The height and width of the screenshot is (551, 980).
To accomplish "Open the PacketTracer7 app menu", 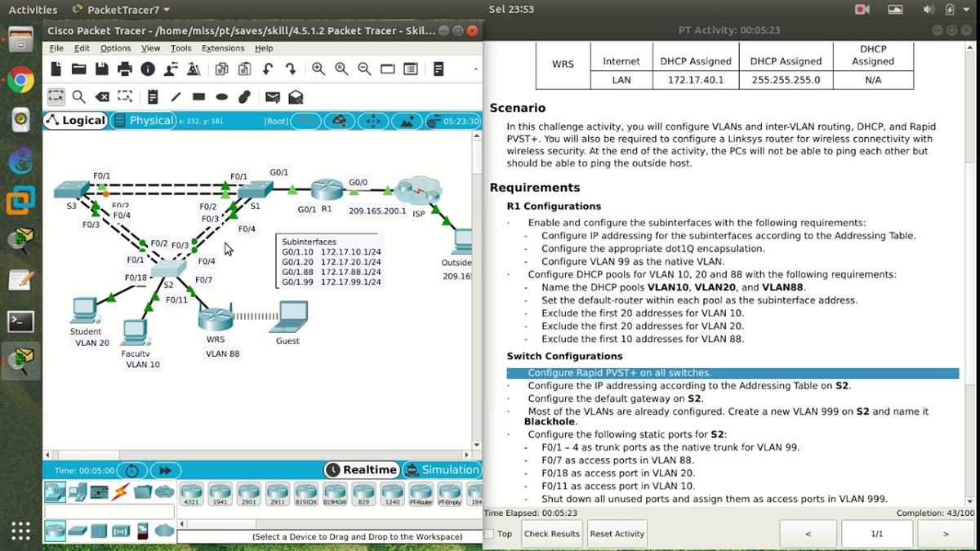I will click(122, 10).
